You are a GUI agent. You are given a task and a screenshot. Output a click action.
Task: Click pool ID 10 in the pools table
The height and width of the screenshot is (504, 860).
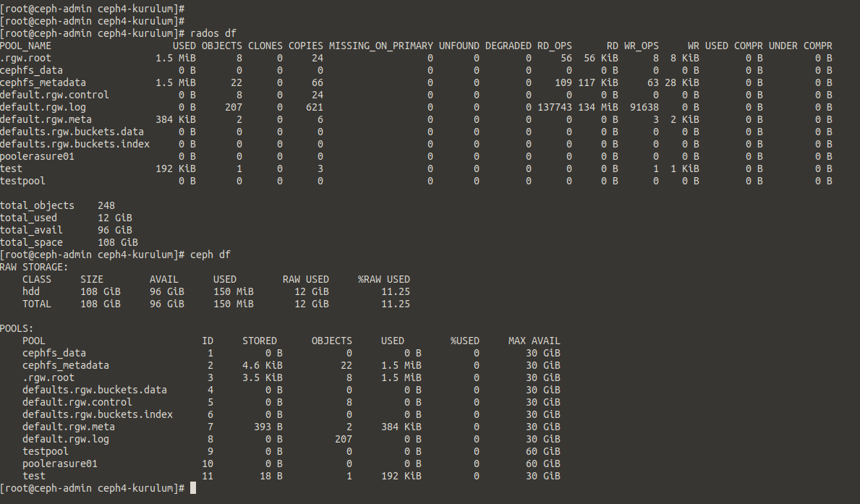[208, 464]
